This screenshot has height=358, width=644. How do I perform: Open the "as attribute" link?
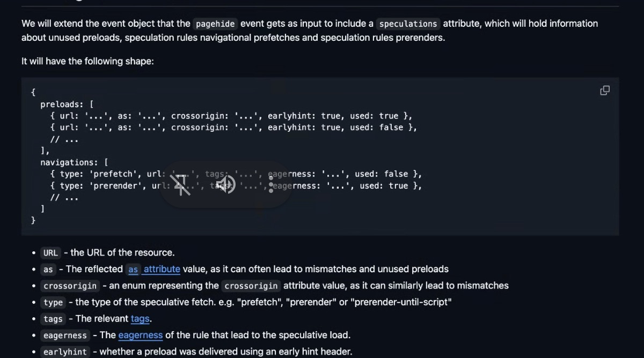click(x=154, y=269)
